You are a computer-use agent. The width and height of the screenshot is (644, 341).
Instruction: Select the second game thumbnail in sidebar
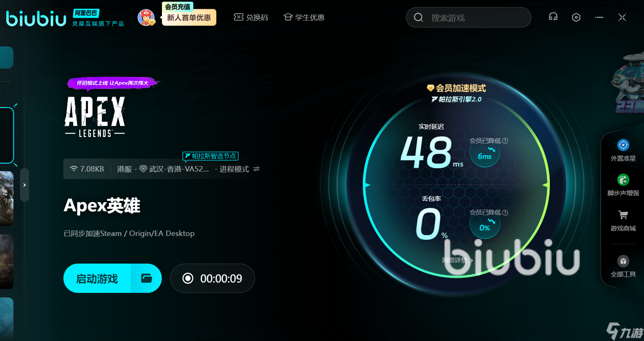(7, 198)
